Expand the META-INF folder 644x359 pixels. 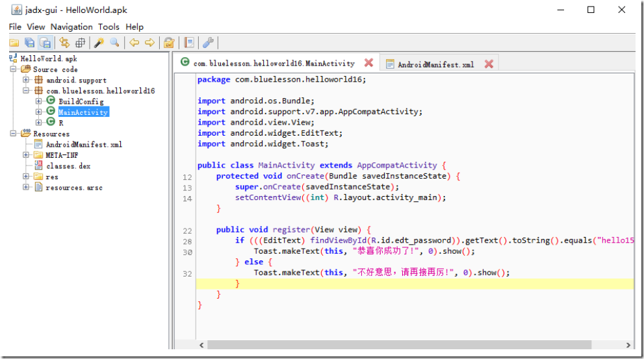click(26, 155)
